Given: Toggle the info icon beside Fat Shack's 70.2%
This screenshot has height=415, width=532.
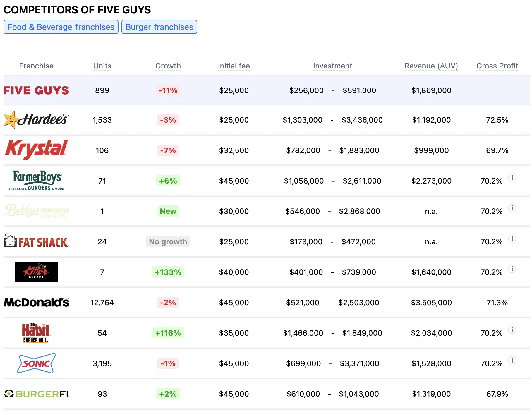Looking at the screenshot, I should click(x=512, y=239).
